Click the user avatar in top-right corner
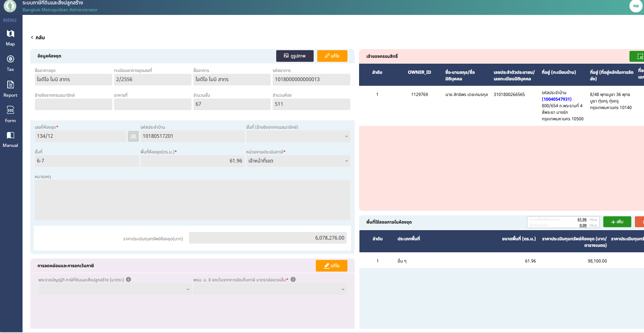Screen dimensions: 644x333 [x=636, y=6]
